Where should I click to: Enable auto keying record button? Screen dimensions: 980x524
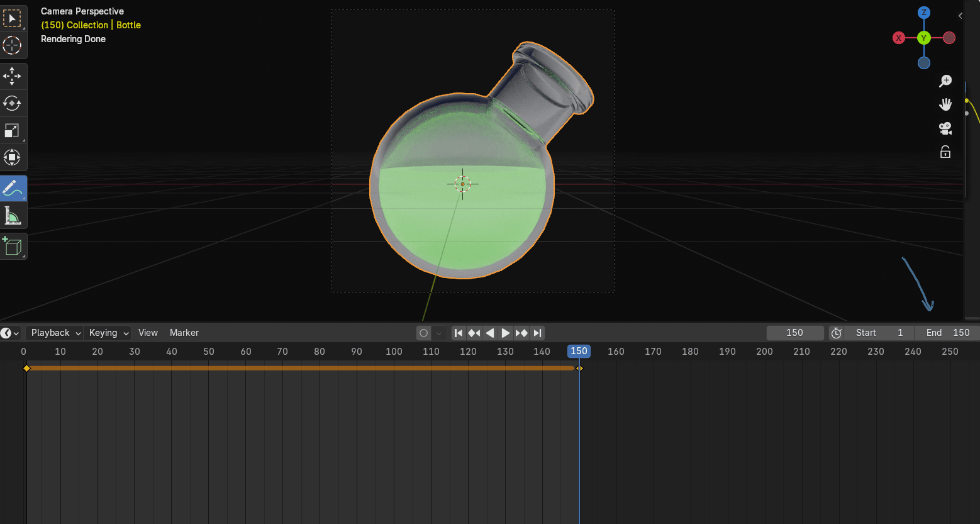coord(424,333)
